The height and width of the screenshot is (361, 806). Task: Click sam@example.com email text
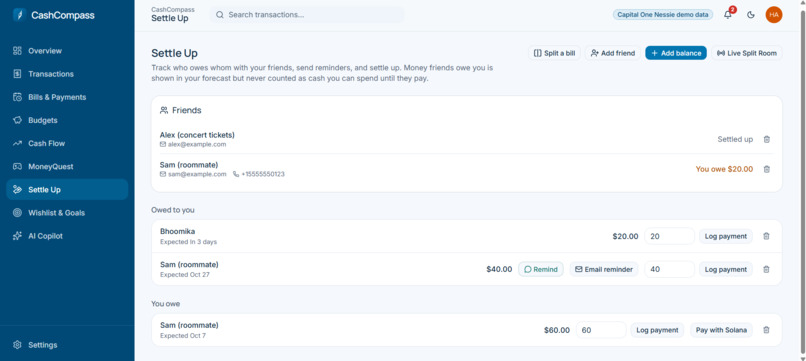197,174
